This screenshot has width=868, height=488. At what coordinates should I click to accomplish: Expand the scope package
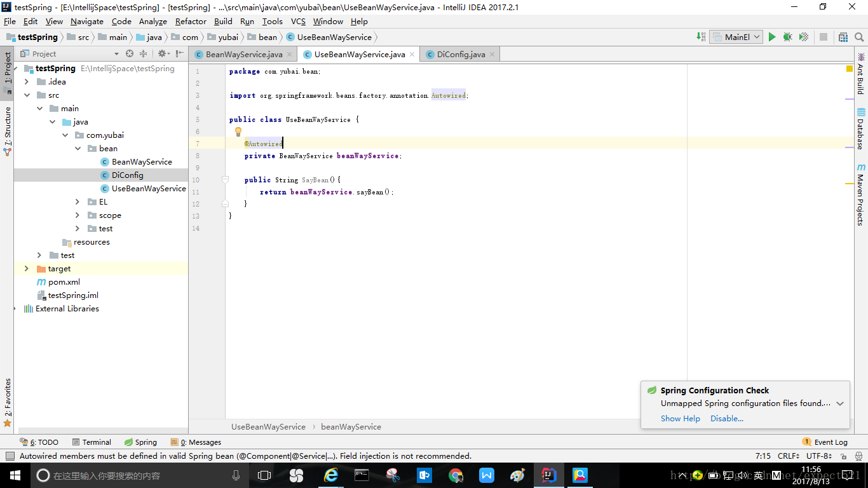(78, 215)
